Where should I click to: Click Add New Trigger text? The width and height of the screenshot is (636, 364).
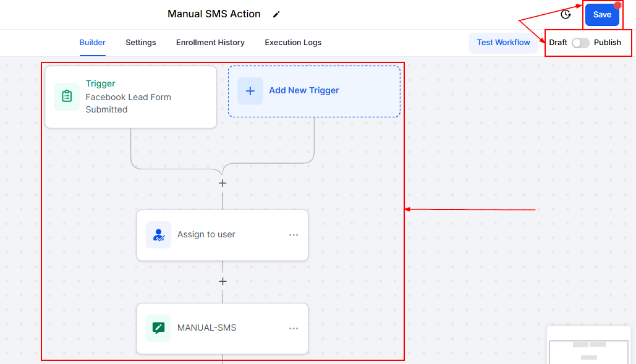pos(304,90)
